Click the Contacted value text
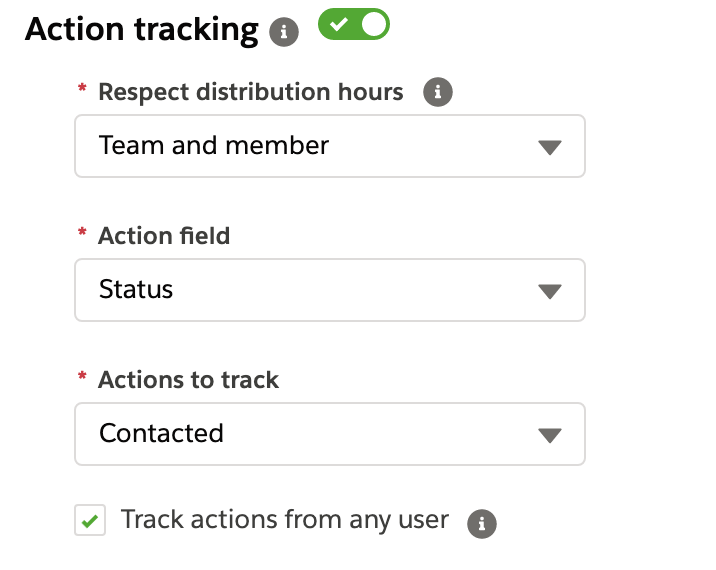The image size is (716, 570). coord(161,433)
